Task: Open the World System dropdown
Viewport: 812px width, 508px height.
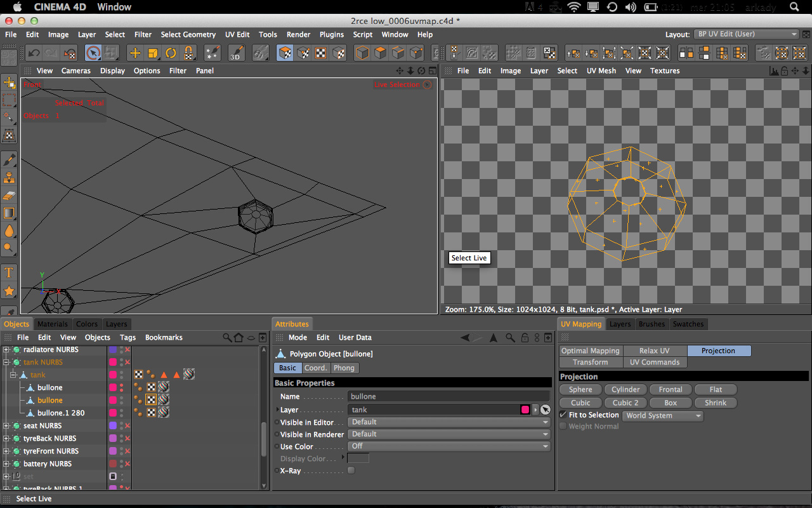Action: (x=663, y=416)
